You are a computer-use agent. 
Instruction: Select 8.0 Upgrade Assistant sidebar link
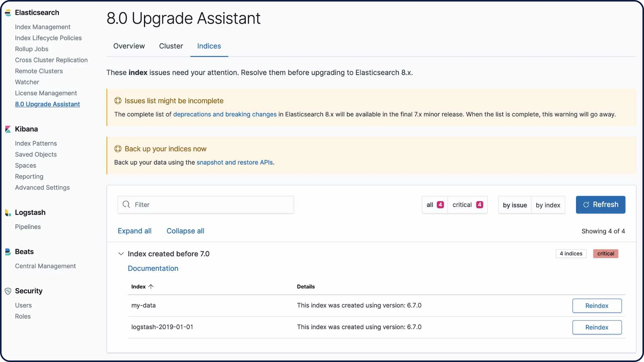[x=47, y=104]
